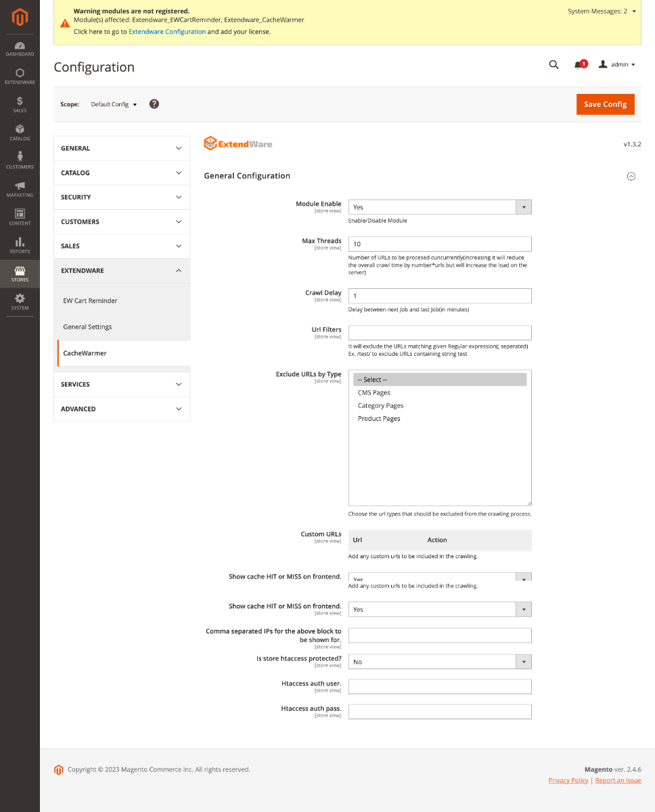Expand SALES configuration tab
655x812 pixels.
click(122, 246)
